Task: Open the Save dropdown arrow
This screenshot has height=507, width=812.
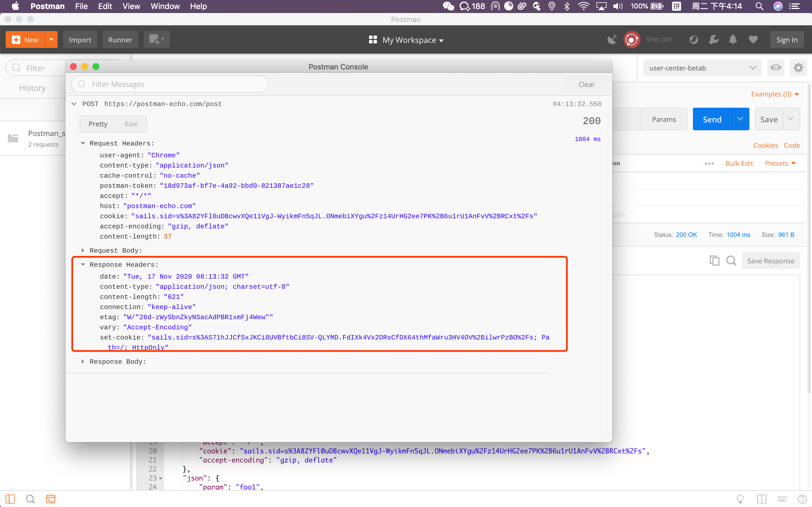Action: (791, 119)
